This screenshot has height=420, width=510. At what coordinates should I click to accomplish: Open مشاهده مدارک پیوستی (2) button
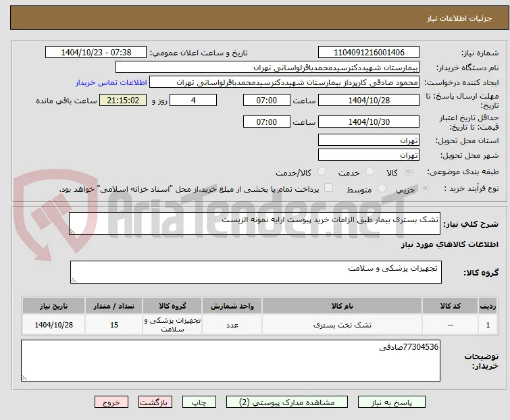click(287, 402)
